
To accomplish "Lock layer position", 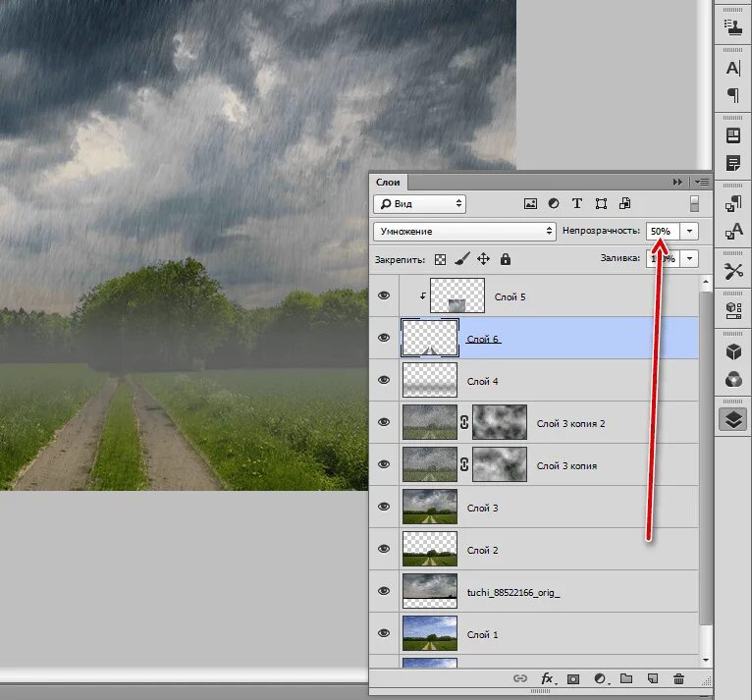I will click(483, 259).
